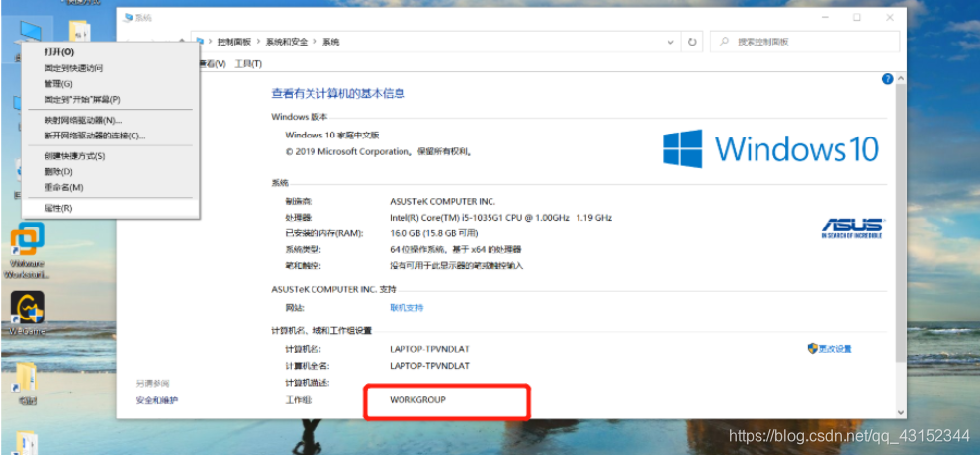Click the ASUSTeK COMPUTER INC. manufacturer value
This screenshot has height=455, width=980.
pos(442,201)
